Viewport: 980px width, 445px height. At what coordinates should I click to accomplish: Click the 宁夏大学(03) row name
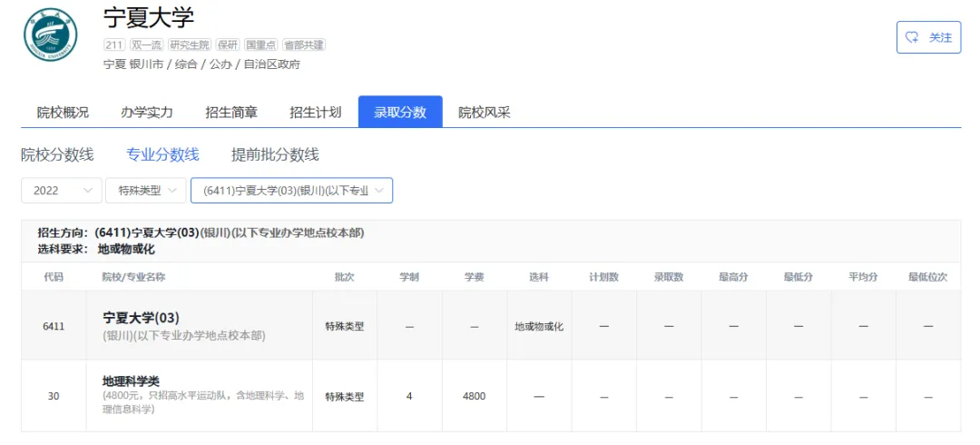[x=142, y=317]
